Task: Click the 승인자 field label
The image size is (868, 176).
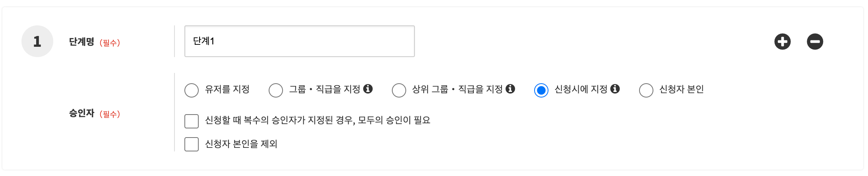Action: 81,113
